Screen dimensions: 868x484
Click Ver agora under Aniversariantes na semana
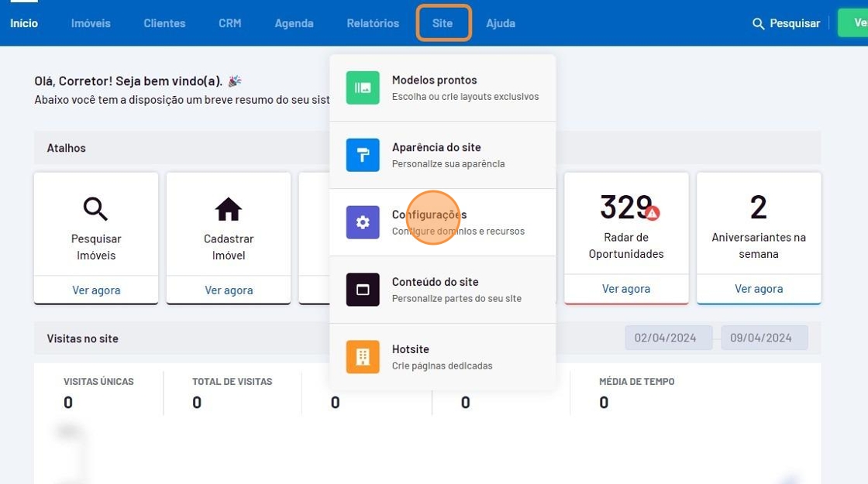click(759, 289)
